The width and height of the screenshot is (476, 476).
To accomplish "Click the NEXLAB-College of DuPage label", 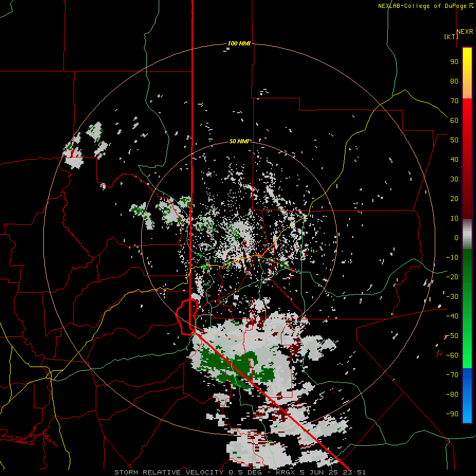I will [x=426, y=6].
